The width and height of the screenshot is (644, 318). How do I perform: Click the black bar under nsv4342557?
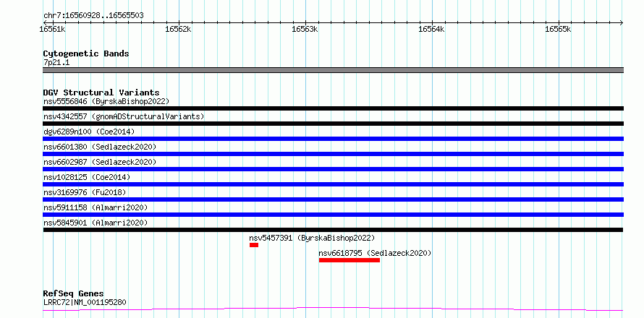333,124
